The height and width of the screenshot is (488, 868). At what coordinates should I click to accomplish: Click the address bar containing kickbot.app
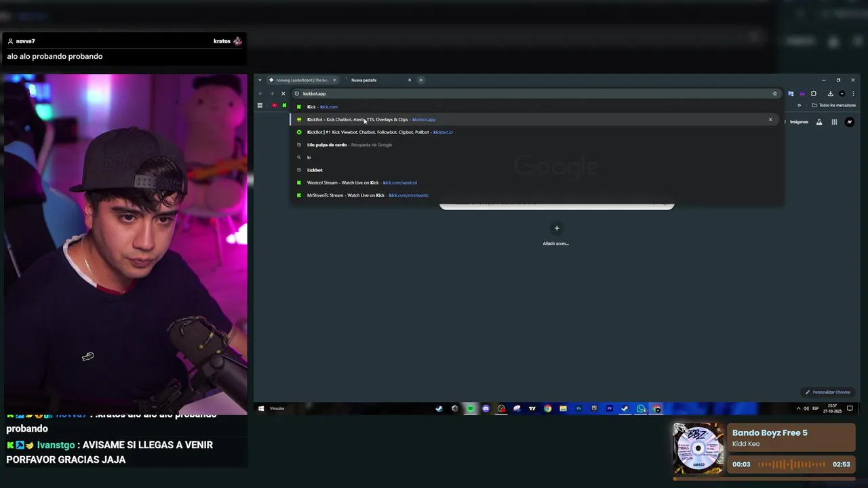[536, 94]
